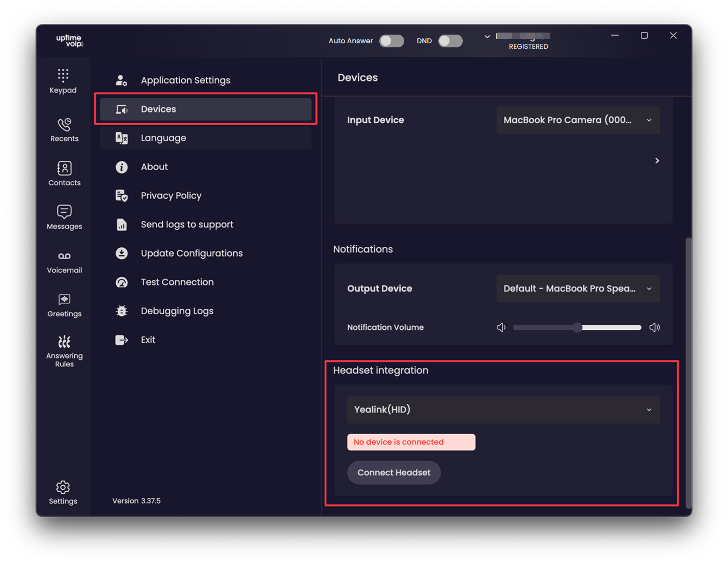Select the Test Connection menu item
This screenshot has width=728, height=564.
point(177,282)
